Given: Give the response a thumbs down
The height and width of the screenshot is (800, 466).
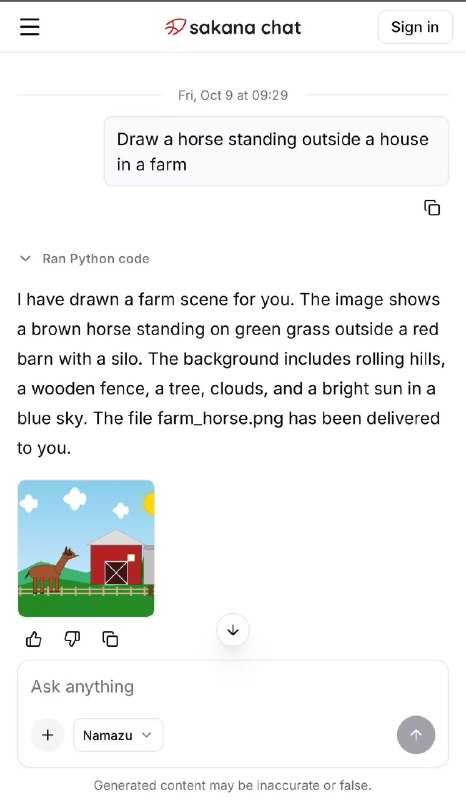Looking at the screenshot, I should click(72, 639).
